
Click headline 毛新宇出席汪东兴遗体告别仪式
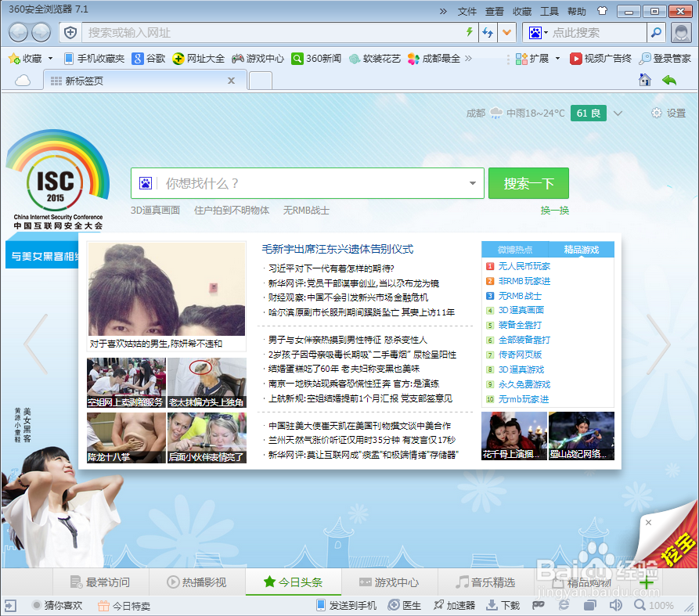pyautogui.click(x=337, y=249)
